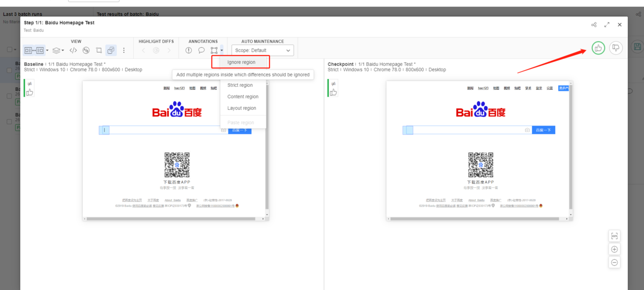
Task: Click thumbs up icon beside Checkpoint image
Action: (x=333, y=92)
